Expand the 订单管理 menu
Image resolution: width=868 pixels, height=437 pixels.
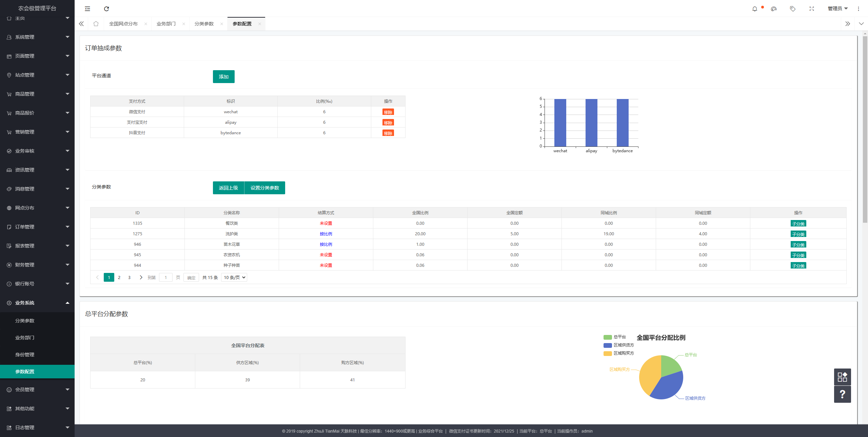37,227
